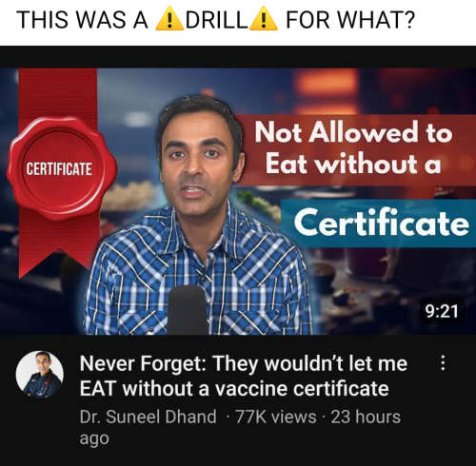Click the 77K views count

pos(276,417)
